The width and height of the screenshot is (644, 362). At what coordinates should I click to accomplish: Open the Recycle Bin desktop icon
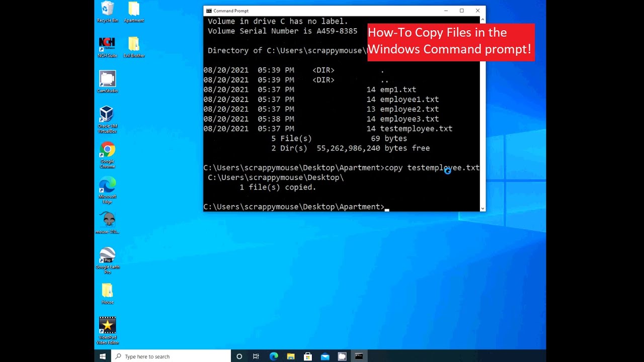point(107,12)
